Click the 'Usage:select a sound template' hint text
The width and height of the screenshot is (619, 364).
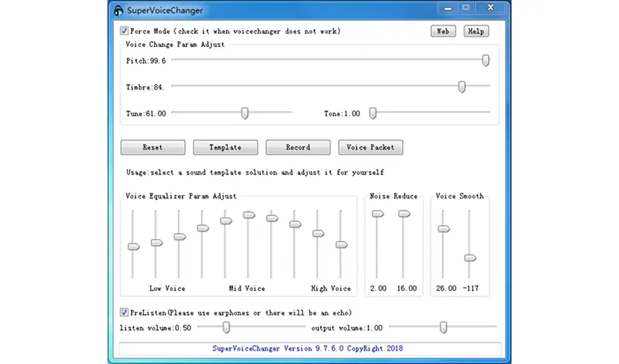point(255,172)
